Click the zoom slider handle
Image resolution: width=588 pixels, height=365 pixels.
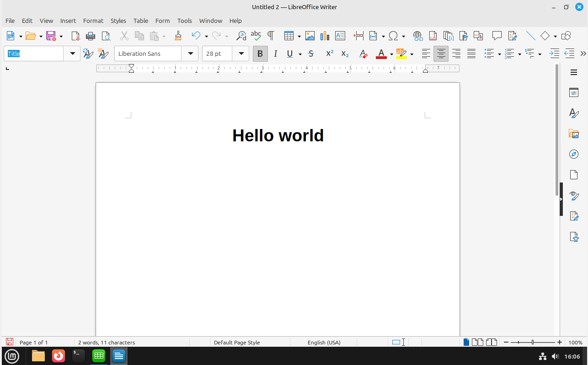point(533,342)
